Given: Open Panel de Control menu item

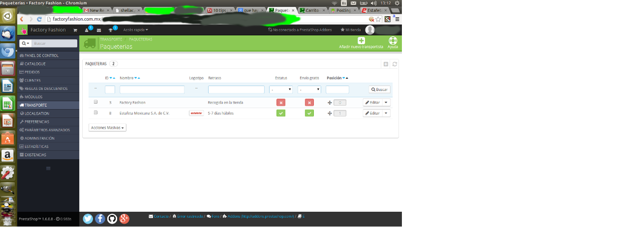Looking at the screenshot, I should pos(48,55).
